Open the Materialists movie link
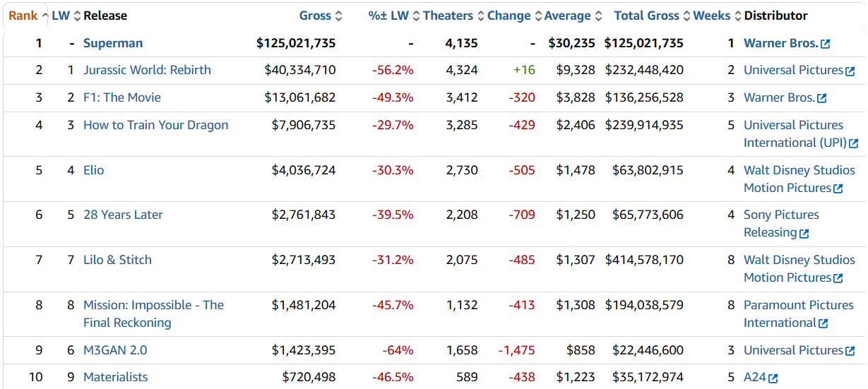 coord(116,377)
